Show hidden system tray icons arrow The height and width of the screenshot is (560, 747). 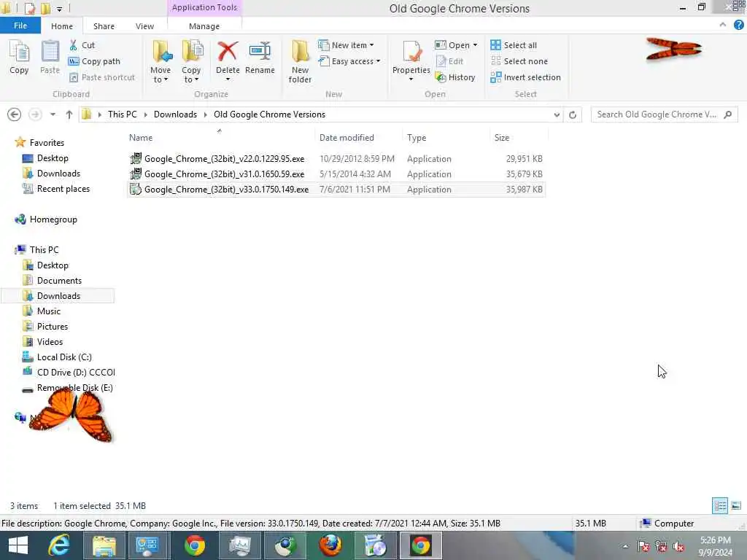pos(625,547)
